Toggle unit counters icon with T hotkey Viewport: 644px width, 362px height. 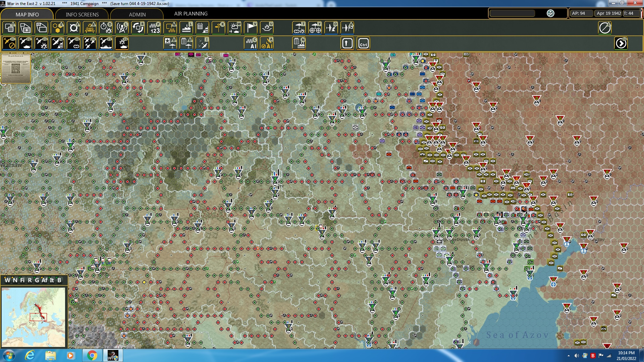pyautogui.click(x=9, y=28)
